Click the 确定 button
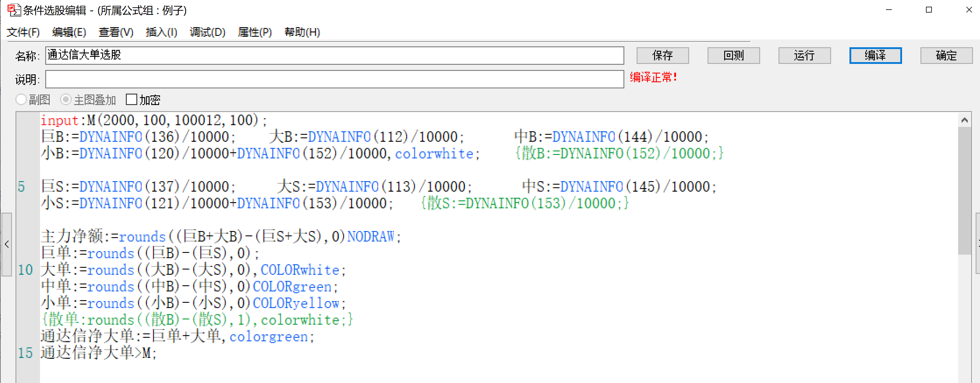Screen dimensions: 980x383 point(946,55)
